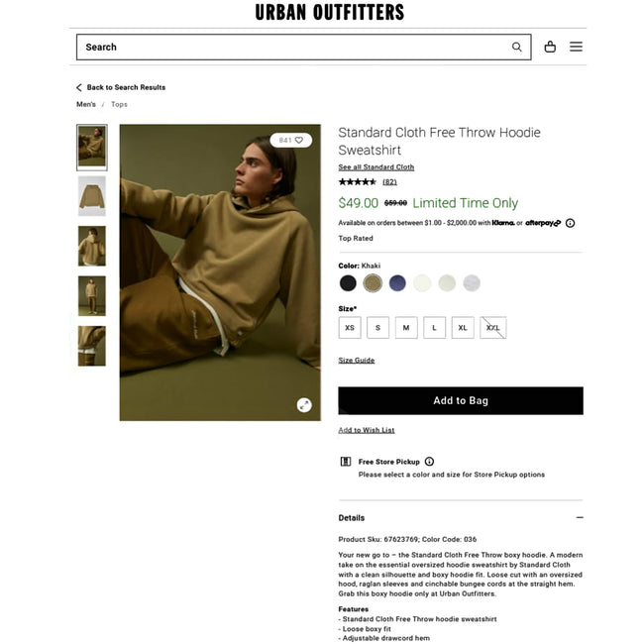Open the shopping bag icon
This screenshot has width=644, height=644.
pos(550,47)
